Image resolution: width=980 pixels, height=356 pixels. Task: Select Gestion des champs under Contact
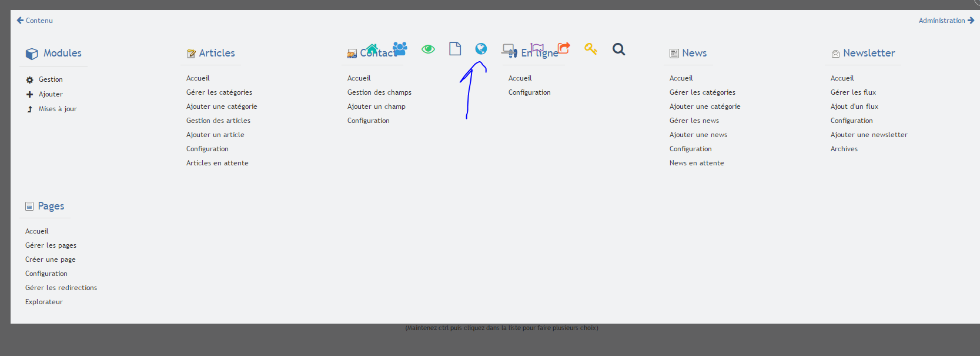point(379,92)
